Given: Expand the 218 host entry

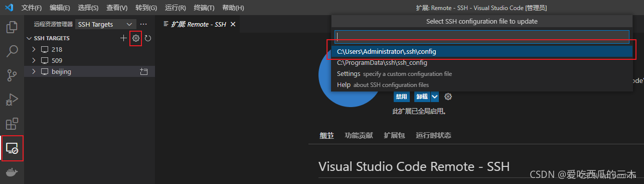Looking at the screenshot, I should [x=34, y=49].
